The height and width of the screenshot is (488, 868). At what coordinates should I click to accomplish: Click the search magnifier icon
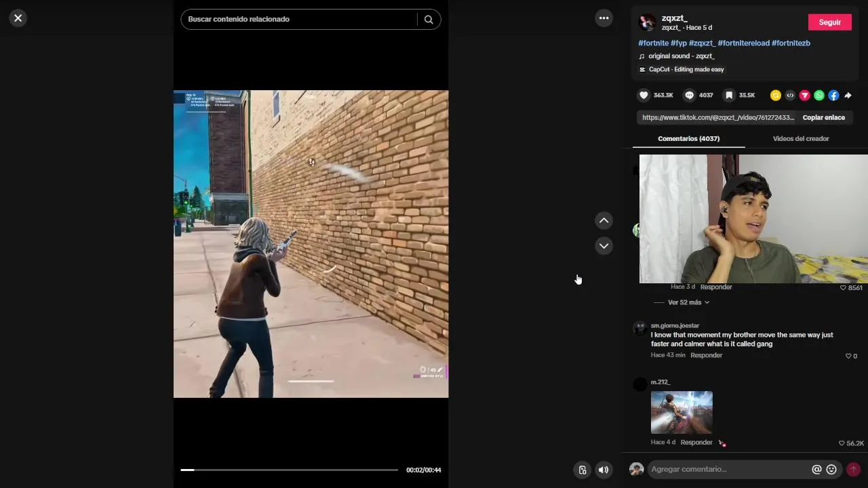click(x=429, y=20)
